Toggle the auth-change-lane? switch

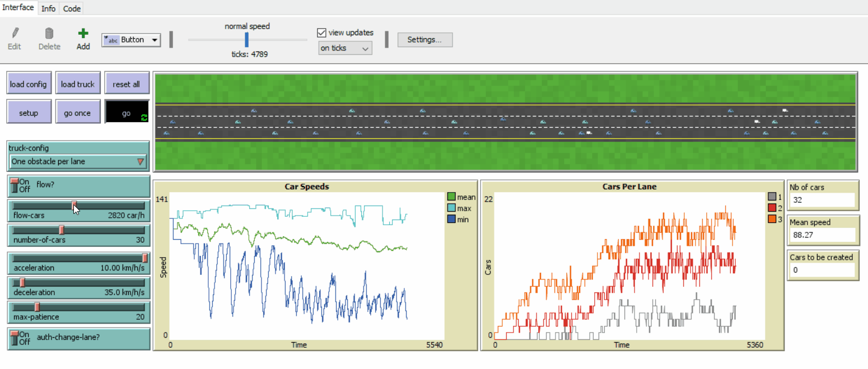16,338
